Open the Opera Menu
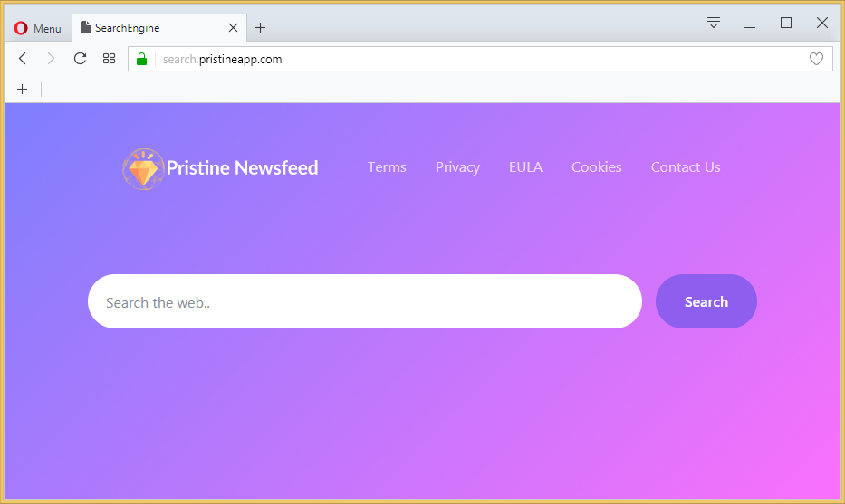 pyautogui.click(x=37, y=28)
